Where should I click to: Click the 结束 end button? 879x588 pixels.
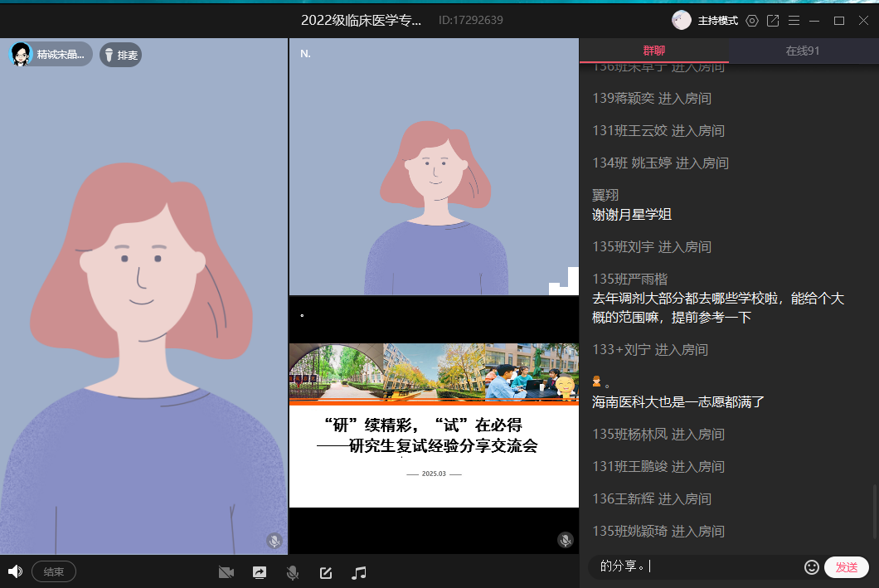pos(54,571)
